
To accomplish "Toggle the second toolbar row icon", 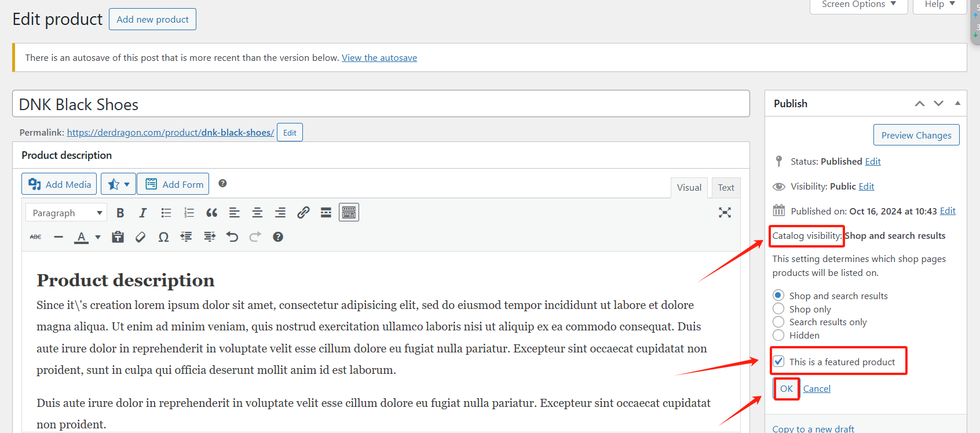I will point(349,213).
